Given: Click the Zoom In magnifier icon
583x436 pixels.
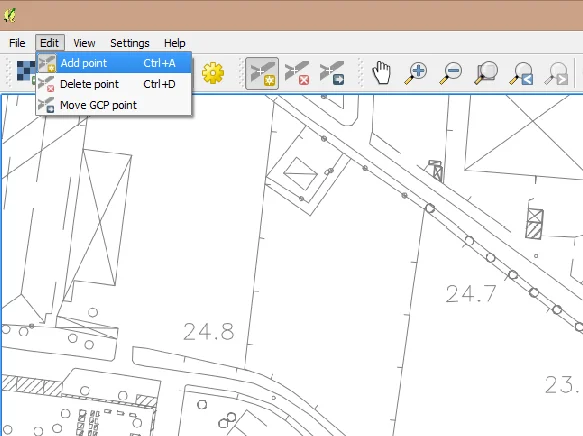Looking at the screenshot, I should point(416,73).
